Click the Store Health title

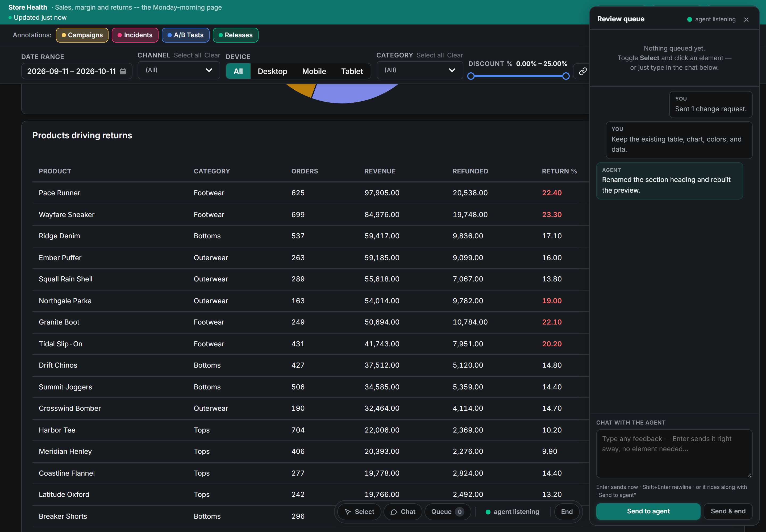point(28,7)
